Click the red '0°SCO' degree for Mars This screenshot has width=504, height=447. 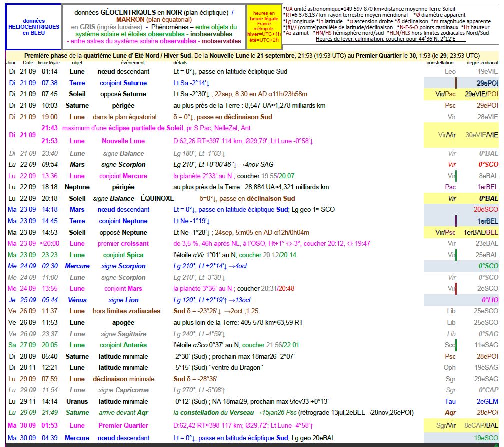point(488,164)
